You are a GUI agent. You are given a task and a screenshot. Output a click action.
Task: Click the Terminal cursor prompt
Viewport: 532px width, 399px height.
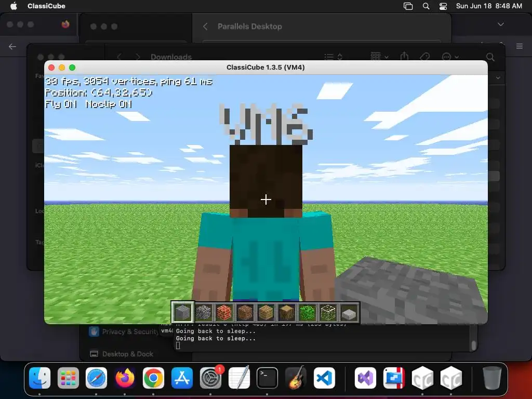(178, 345)
